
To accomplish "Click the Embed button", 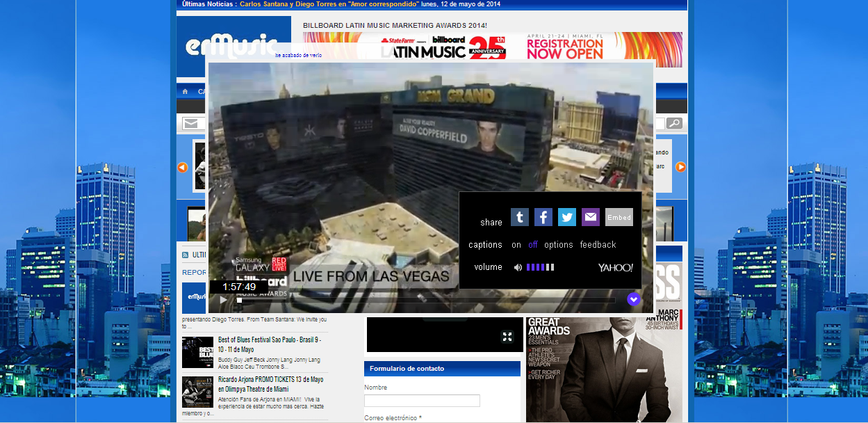I will (619, 217).
